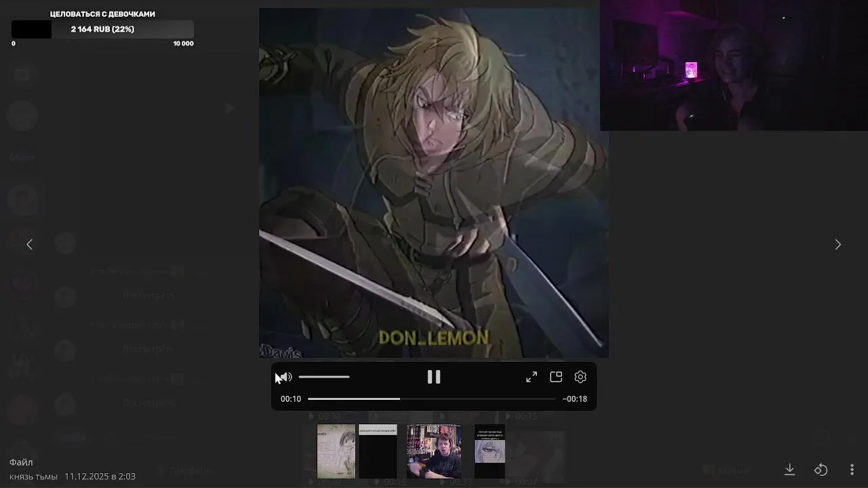
Task: Click the streamer webcam overlay
Action: (734, 65)
